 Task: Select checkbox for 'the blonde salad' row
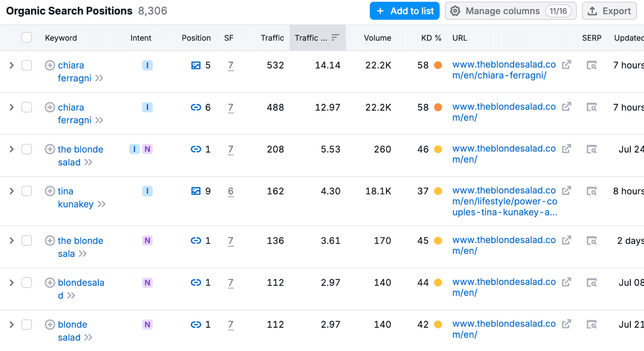click(x=27, y=149)
